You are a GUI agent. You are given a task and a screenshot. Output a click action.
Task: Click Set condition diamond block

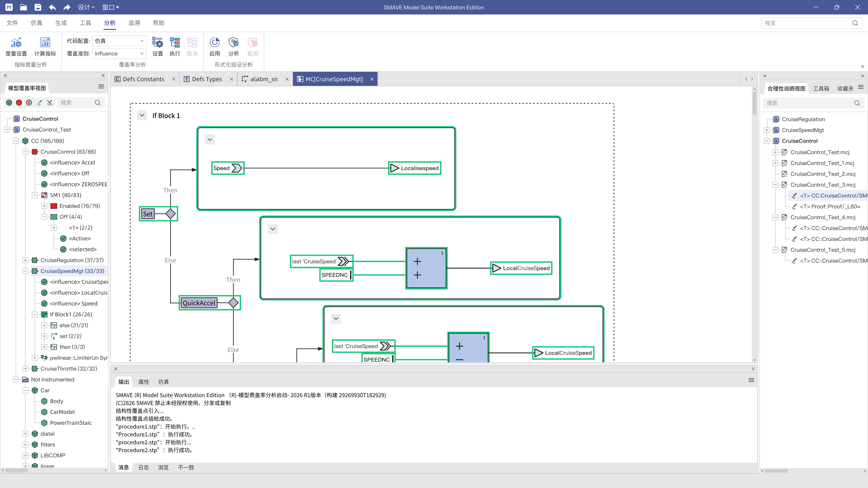(158, 214)
